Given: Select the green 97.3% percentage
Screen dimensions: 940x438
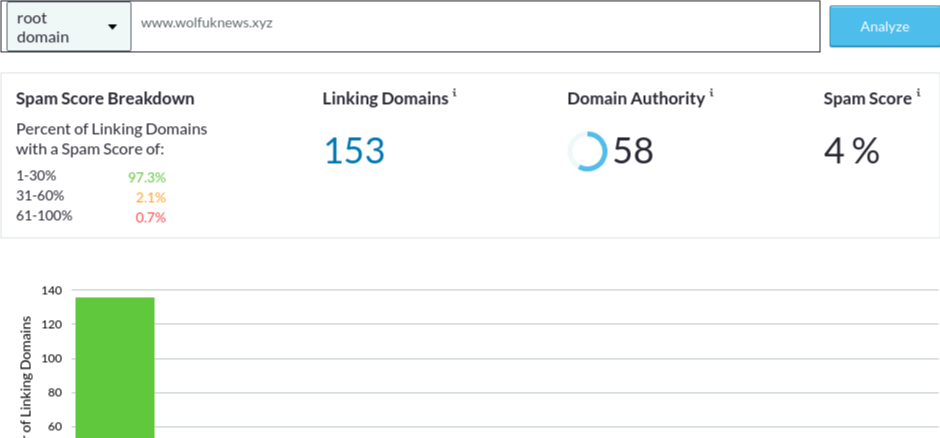Looking at the screenshot, I should coord(146,177).
